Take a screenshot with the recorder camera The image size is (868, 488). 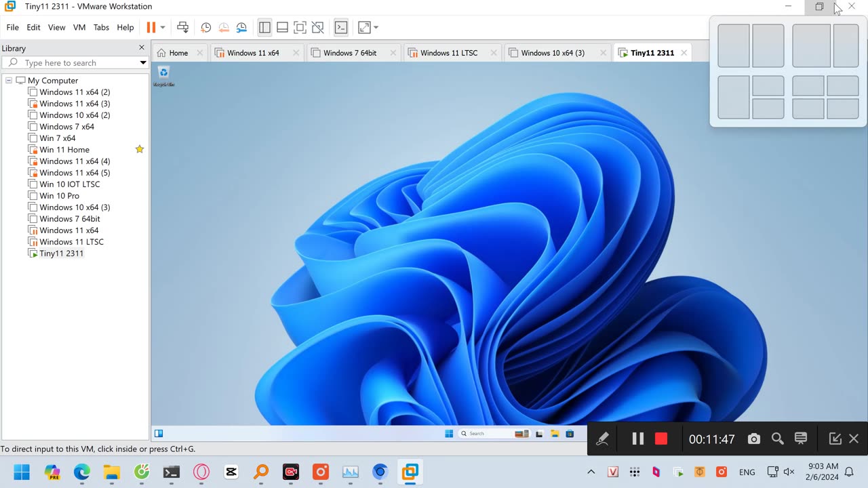click(x=754, y=439)
